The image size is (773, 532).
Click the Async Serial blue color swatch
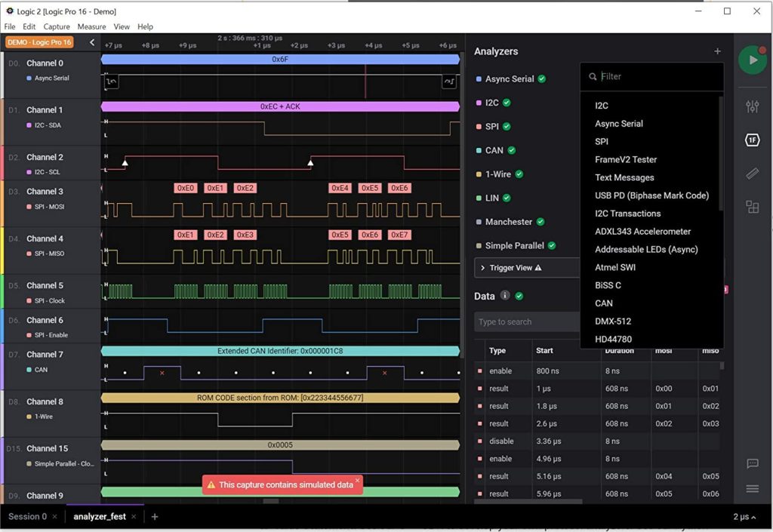pyautogui.click(x=478, y=79)
